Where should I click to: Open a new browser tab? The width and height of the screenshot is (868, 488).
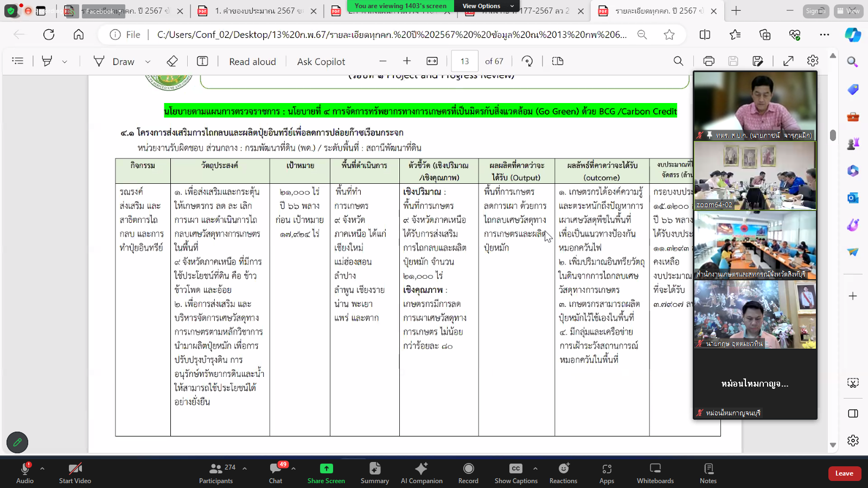click(736, 11)
